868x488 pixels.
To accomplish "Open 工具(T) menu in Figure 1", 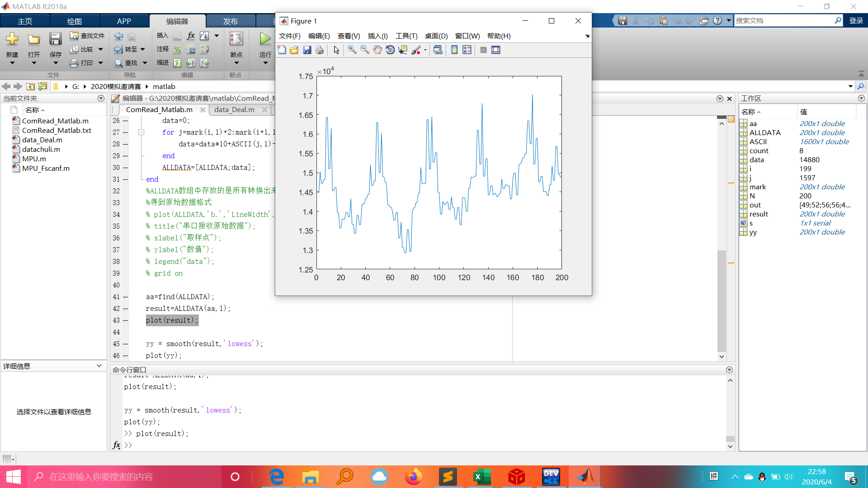I will coord(405,36).
